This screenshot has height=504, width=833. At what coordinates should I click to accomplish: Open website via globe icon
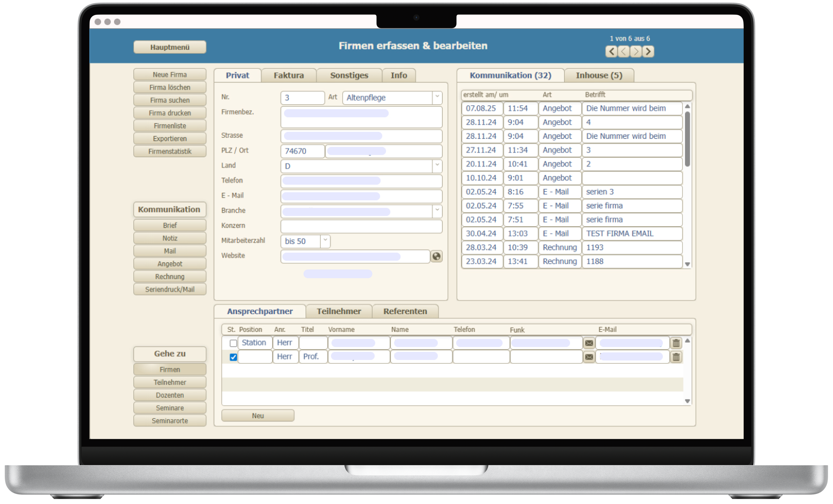pyautogui.click(x=436, y=256)
